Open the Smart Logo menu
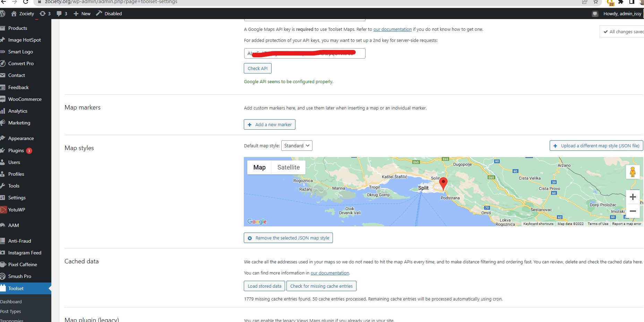This screenshot has height=322, width=644. (20, 52)
